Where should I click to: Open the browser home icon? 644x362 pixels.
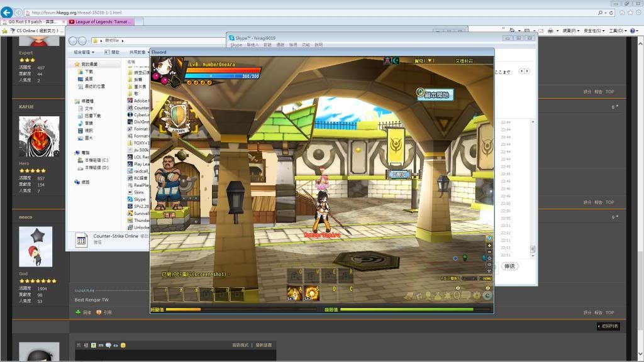pyautogui.click(x=622, y=13)
